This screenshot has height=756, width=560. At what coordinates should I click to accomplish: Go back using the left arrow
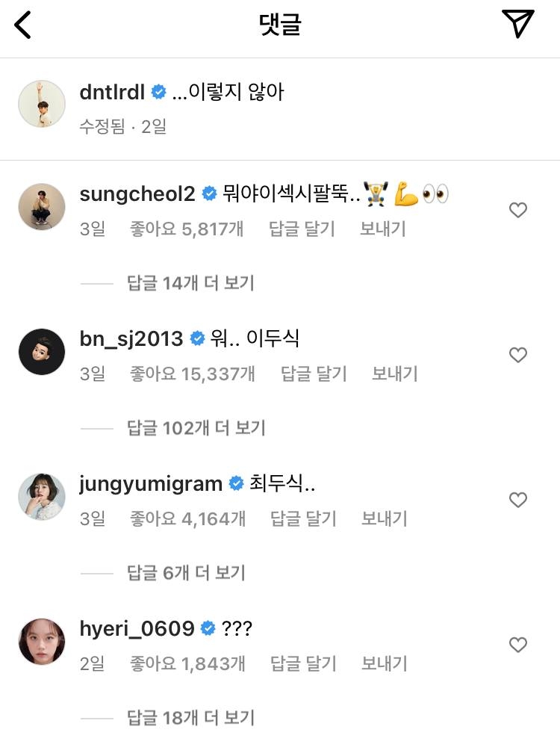tap(24, 25)
